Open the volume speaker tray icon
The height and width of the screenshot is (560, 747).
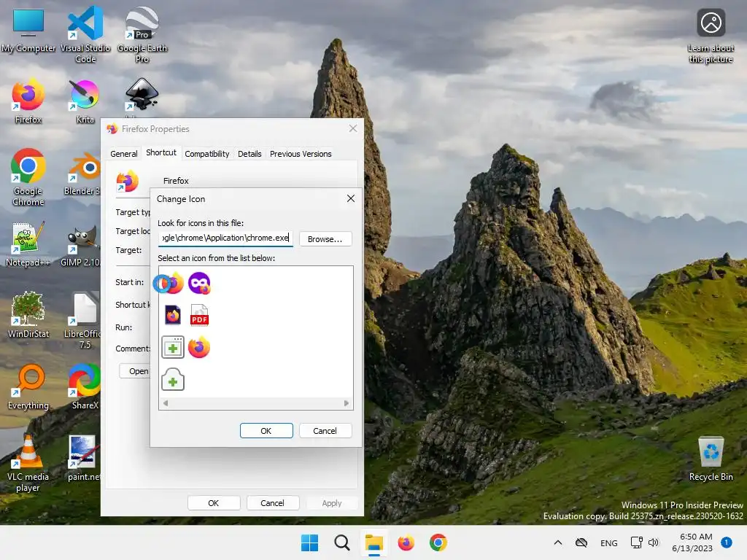(x=654, y=542)
